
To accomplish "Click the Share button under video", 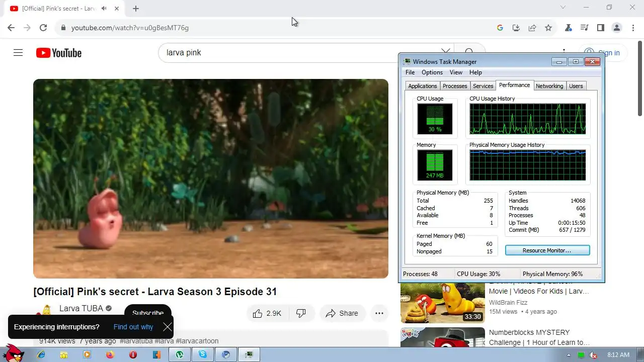I will [x=342, y=313].
